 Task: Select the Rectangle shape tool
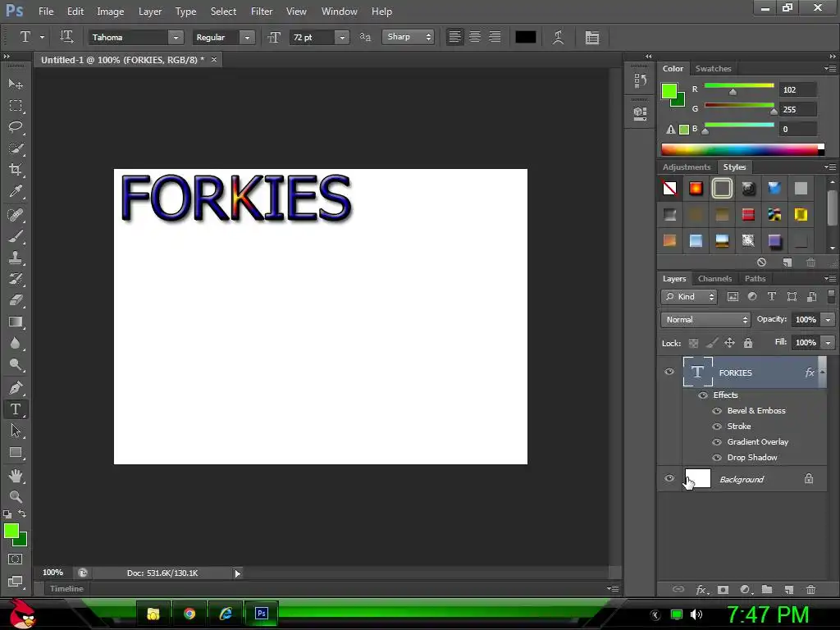[16, 453]
